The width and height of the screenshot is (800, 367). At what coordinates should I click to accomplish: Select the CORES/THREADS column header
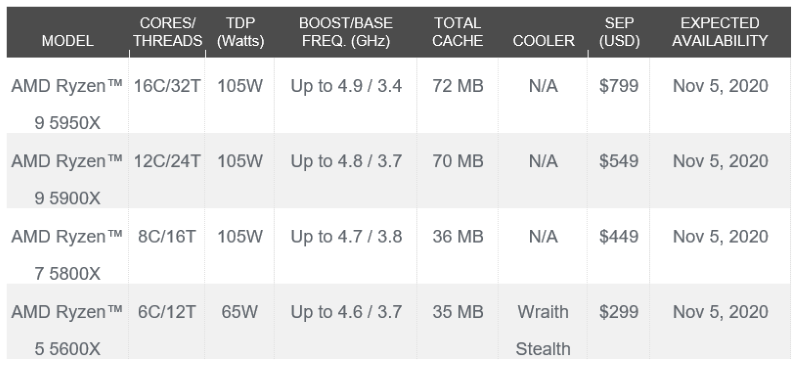168,32
